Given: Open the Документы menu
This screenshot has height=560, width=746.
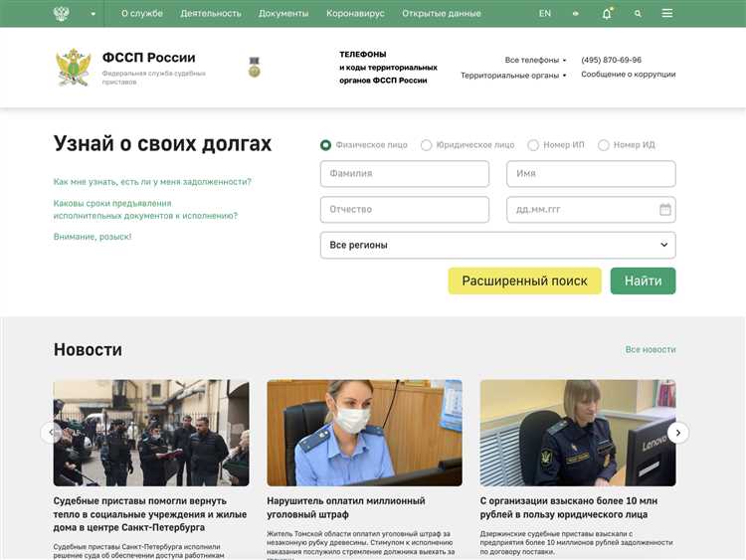Looking at the screenshot, I should tap(283, 13).
